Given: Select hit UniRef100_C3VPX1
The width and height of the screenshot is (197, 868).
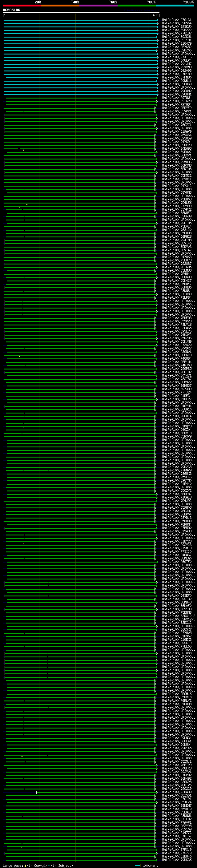Looking at the screenshot, I should click(176, 111).
